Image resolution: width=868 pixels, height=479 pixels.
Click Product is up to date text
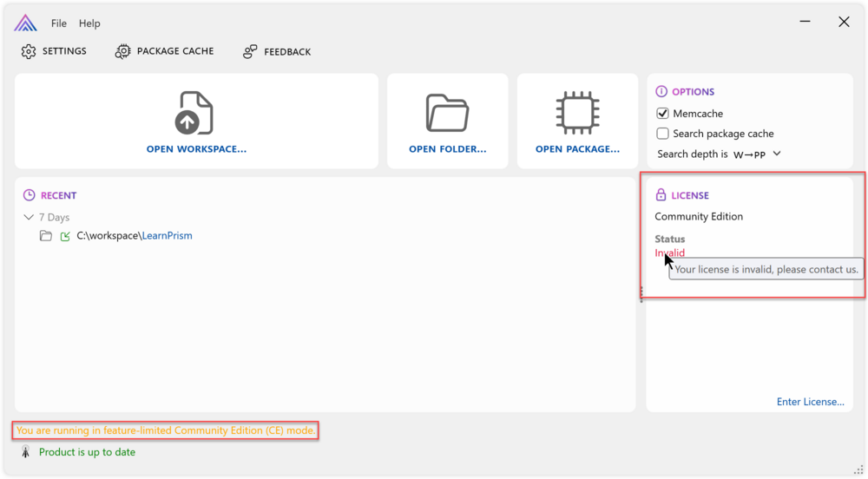coord(87,452)
